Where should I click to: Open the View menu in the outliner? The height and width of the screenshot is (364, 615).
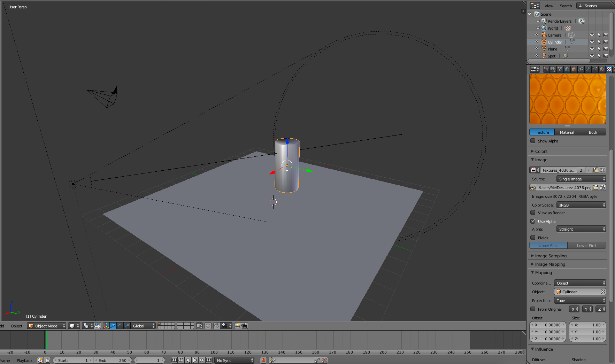548,6
